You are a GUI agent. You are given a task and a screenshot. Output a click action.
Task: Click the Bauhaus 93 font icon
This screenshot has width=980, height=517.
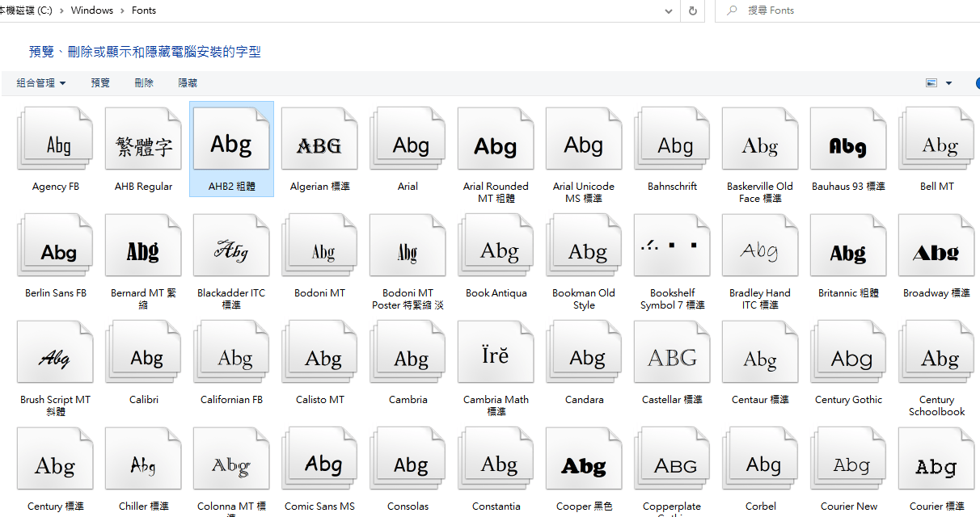coord(848,145)
